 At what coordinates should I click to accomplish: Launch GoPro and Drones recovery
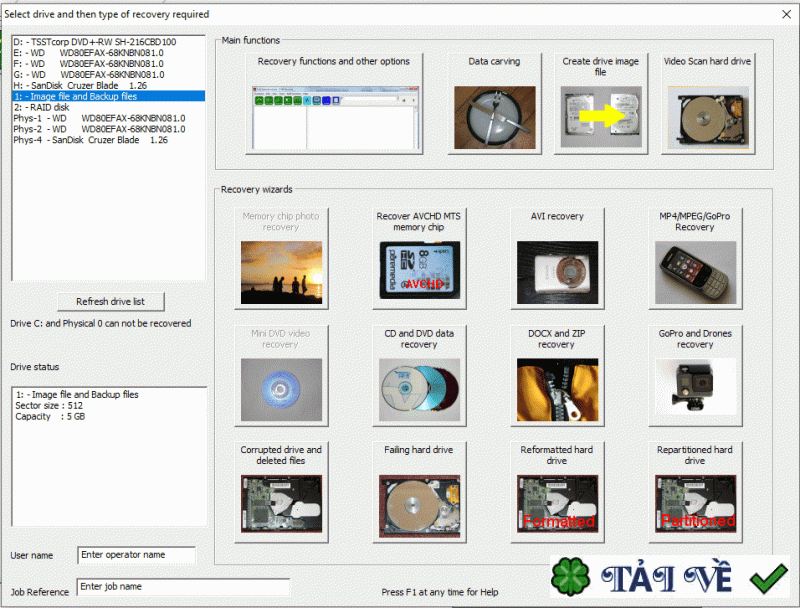coord(695,375)
